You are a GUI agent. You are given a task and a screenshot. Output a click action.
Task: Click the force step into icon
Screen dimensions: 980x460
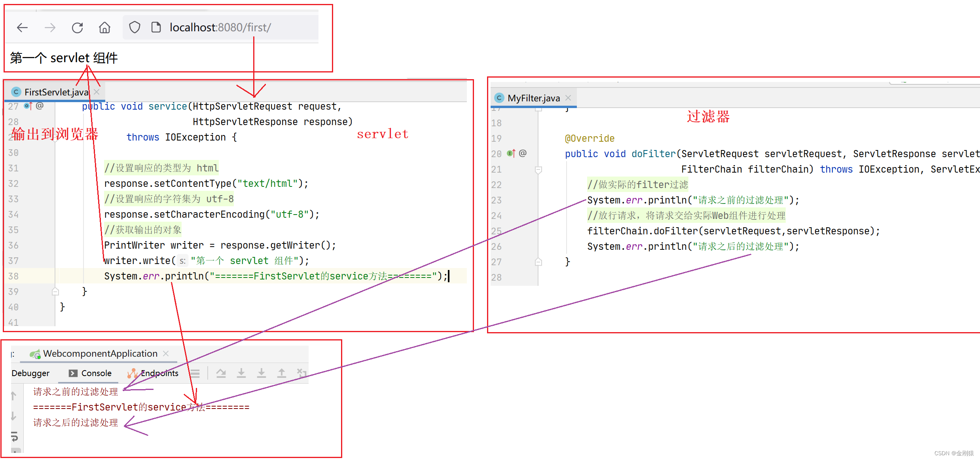pyautogui.click(x=262, y=373)
